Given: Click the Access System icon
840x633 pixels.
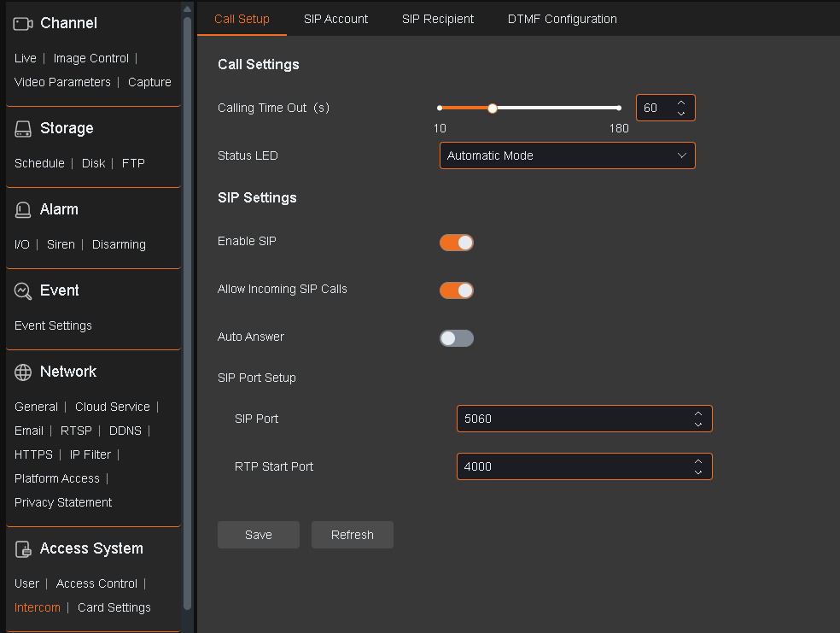Looking at the screenshot, I should point(23,548).
